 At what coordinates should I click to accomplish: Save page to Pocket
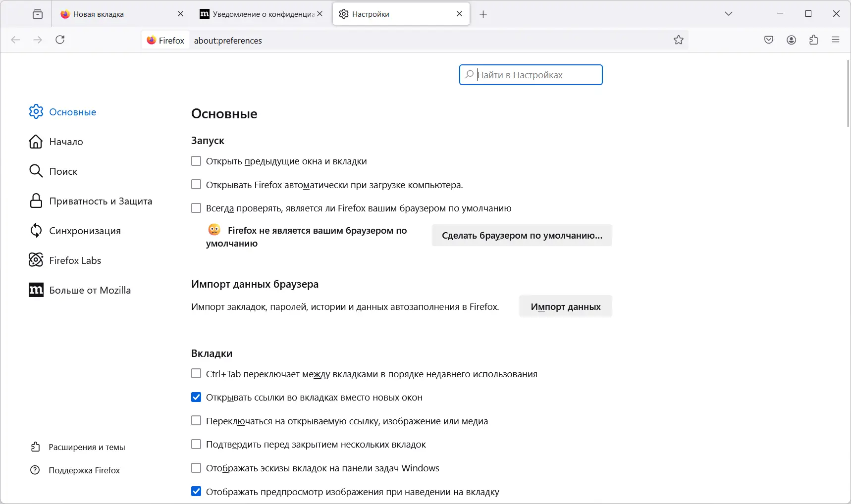click(769, 40)
